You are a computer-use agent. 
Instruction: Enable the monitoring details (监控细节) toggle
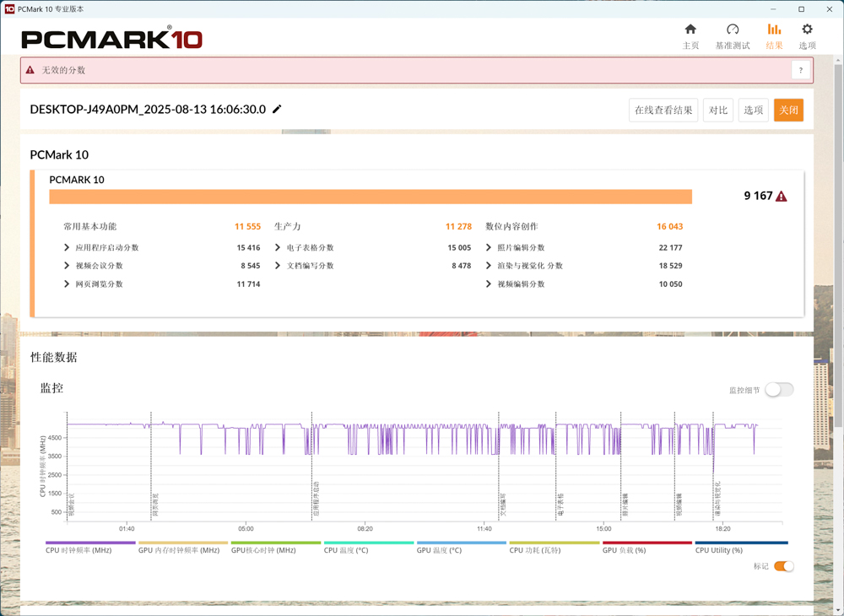[x=778, y=390]
